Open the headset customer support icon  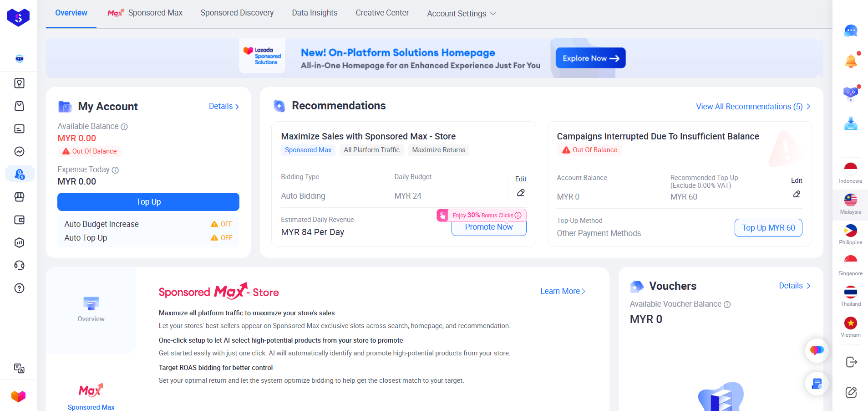click(x=19, y=265)
